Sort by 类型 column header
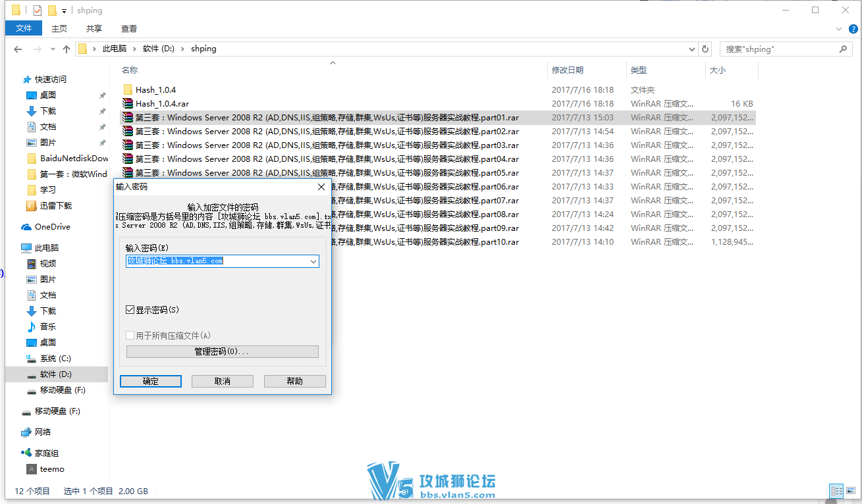 [x=639, y=70]
